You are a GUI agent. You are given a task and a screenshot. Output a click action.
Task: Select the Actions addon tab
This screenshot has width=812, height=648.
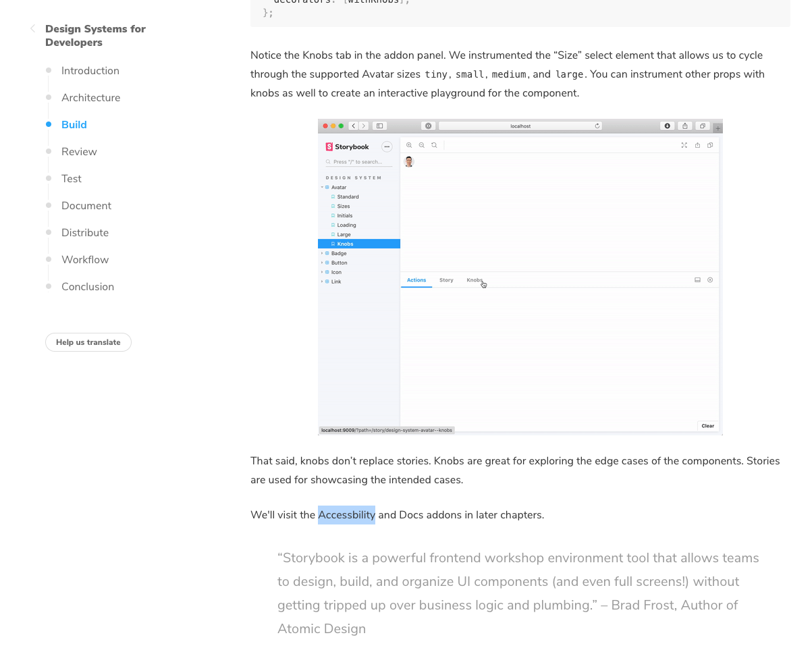pos(416,280)
